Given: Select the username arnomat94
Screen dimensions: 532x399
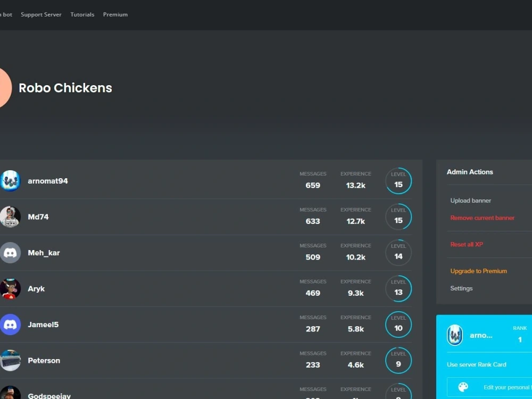Looking at the screenshot, I should [x=48, y=181].
